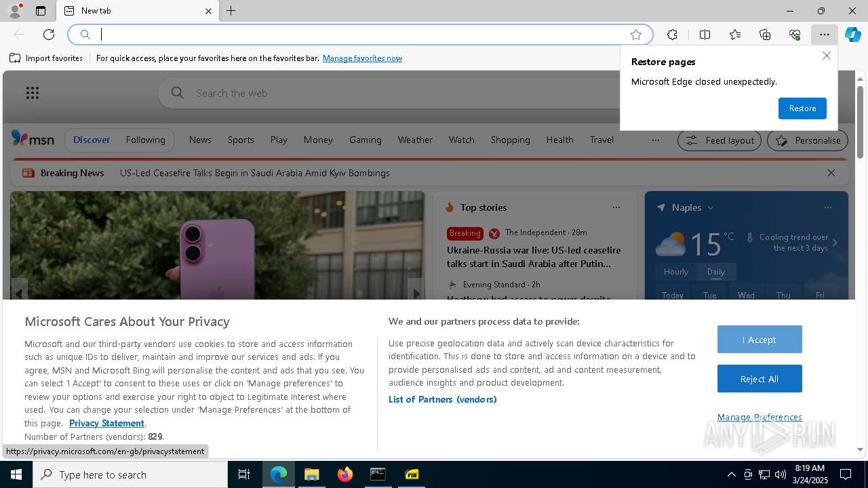Click the Personalise button

point(807,140)
